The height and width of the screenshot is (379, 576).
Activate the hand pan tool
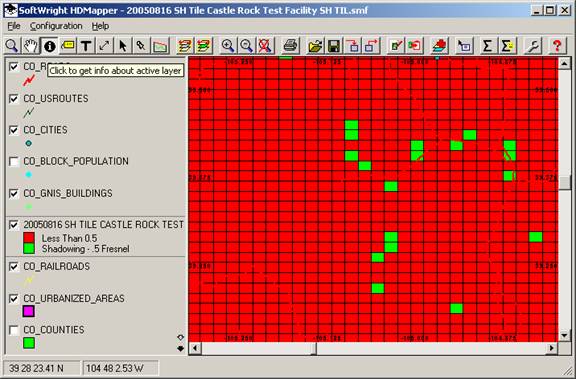(31, 46)
